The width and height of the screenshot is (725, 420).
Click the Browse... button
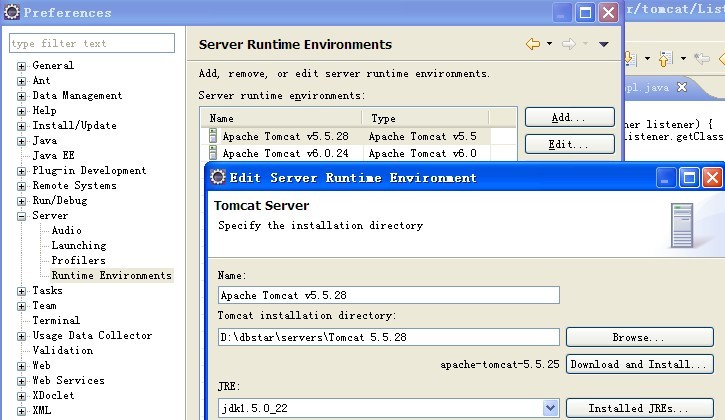click(639, 337)
